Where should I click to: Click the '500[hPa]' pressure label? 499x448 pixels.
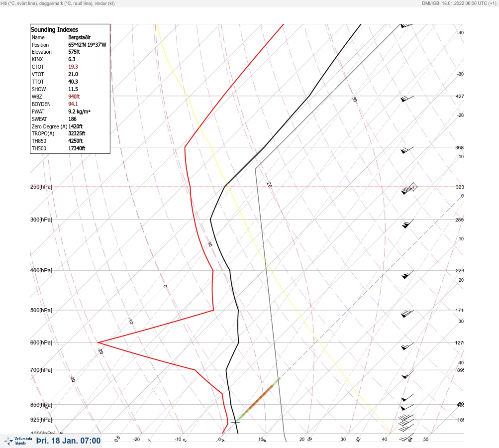point(41,310)
